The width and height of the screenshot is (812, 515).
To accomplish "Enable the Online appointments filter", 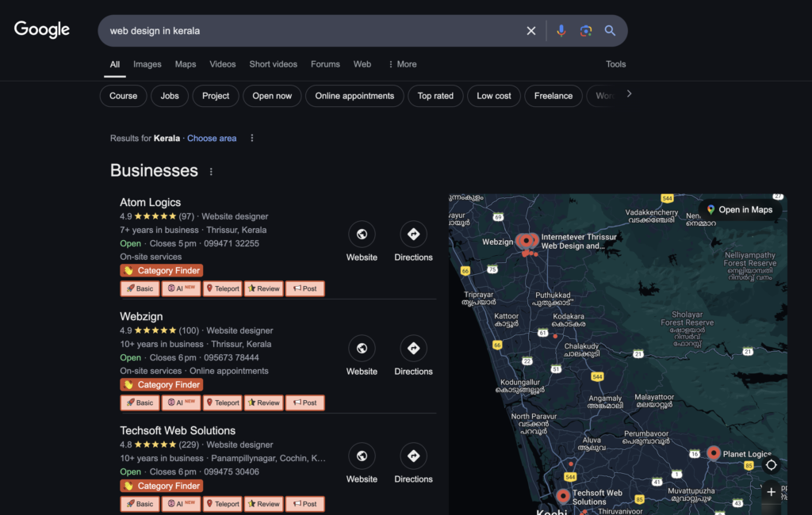I will [x=354, y=96].
